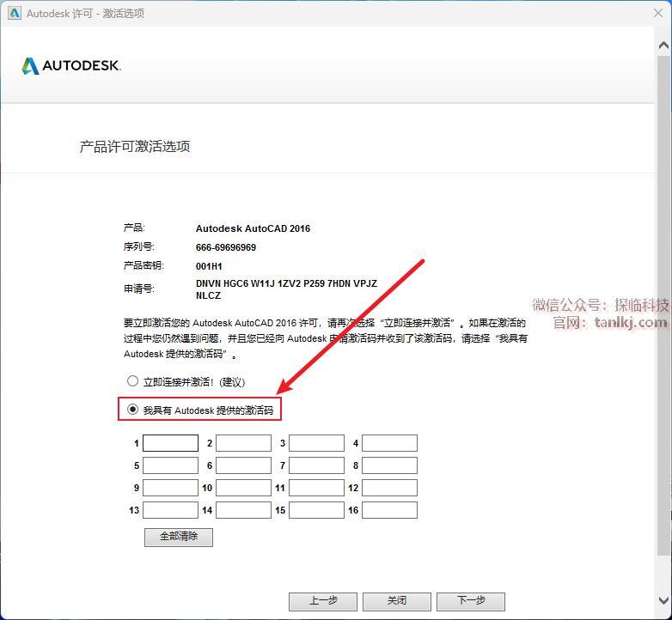Proceed with the 下一步 next button
The width and height of the screenshot is (672, 620).
pos(471,602)
